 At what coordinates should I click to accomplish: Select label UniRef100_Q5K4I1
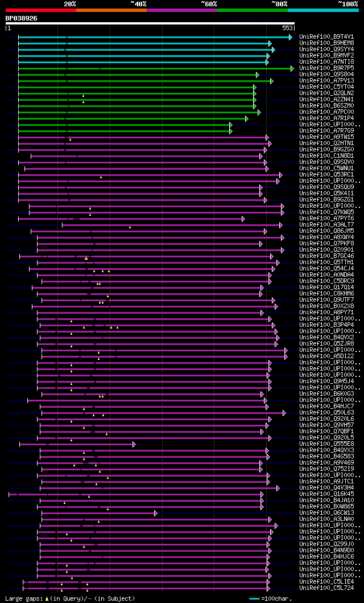(x=327, y=194)
